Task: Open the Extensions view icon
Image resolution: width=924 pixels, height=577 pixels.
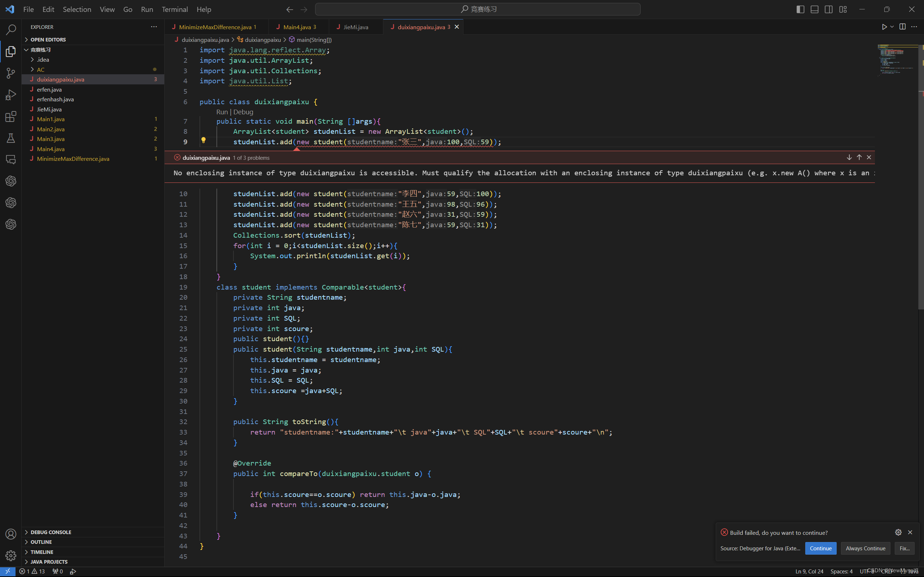Action: coord(11,116)
